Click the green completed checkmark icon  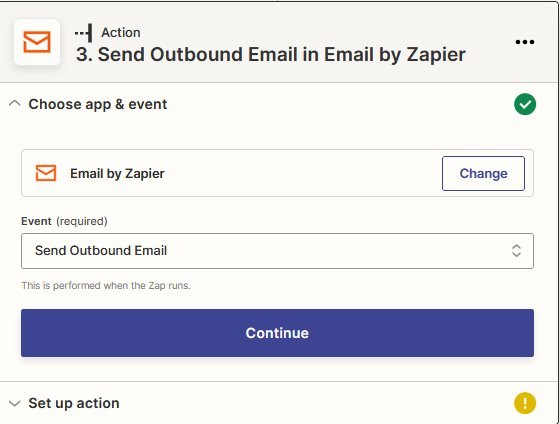(525, 104)
